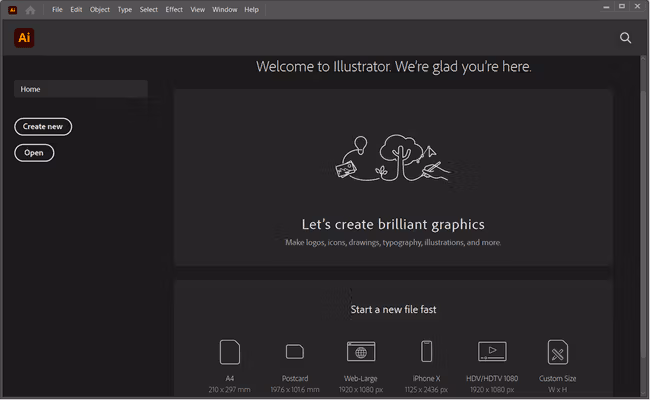This screenshot has height=400, width=650.
Task: Minimize the Illustrator window
Action: click(x=606, y=7)
